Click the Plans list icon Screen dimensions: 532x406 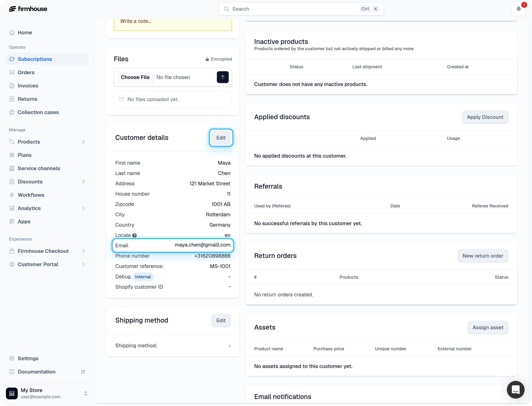tap(12, 155)
